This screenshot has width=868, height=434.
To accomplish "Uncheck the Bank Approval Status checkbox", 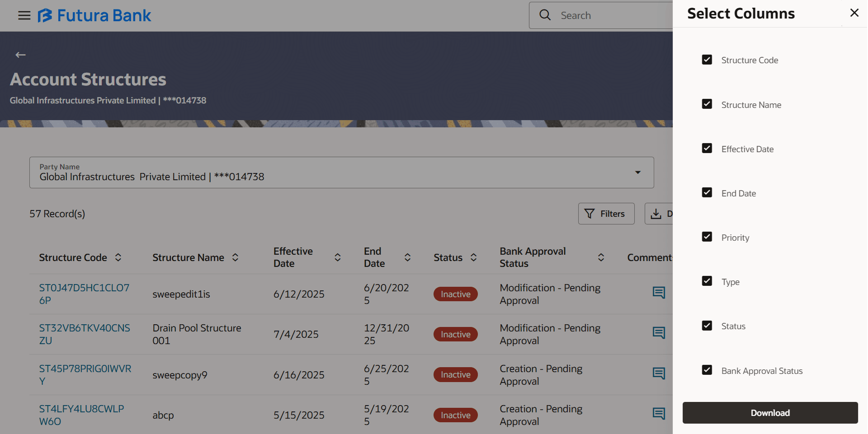I will (x=707, y=370).
